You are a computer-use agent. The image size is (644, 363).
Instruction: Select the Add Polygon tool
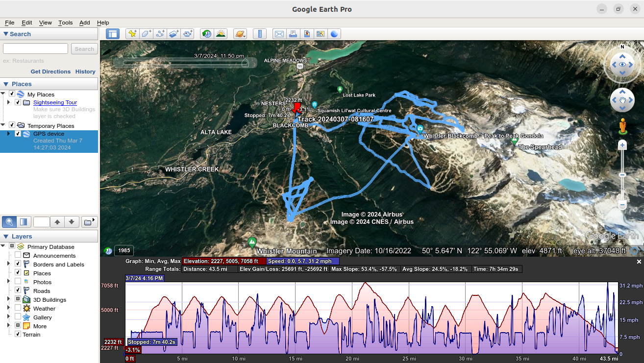coord(146,34)
